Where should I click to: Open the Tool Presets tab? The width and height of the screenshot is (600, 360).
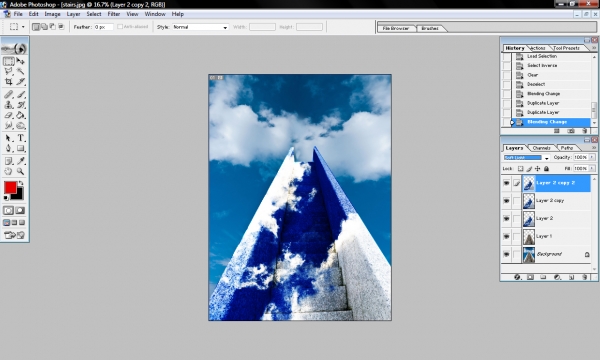[x=566, y=48]
